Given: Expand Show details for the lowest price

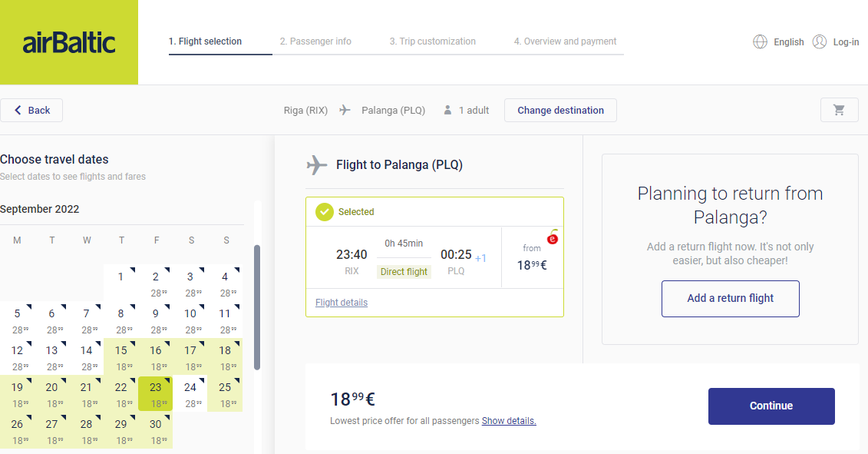Looking at the screenshot, I should pyautogui.click(x=509, y=421).
